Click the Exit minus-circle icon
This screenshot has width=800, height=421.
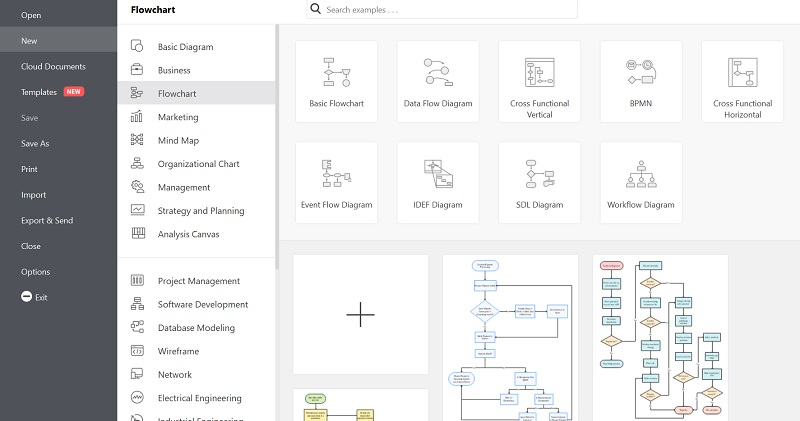click(x=27, y=296)
